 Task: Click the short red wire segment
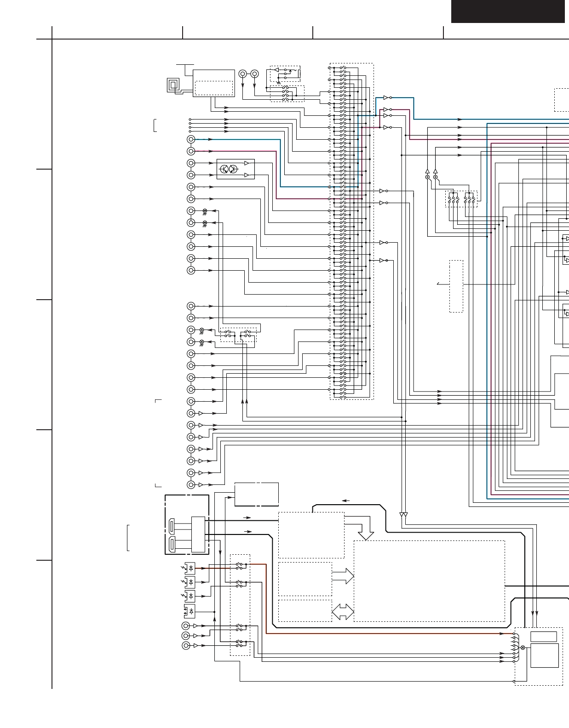coord(259,564)
